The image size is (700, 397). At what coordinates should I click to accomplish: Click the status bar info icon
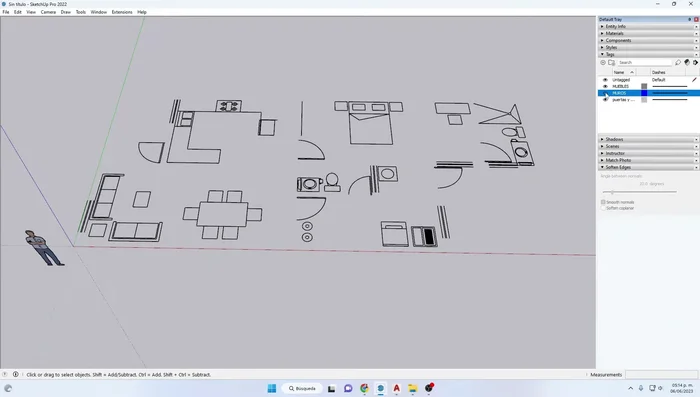tap(16, 374)
